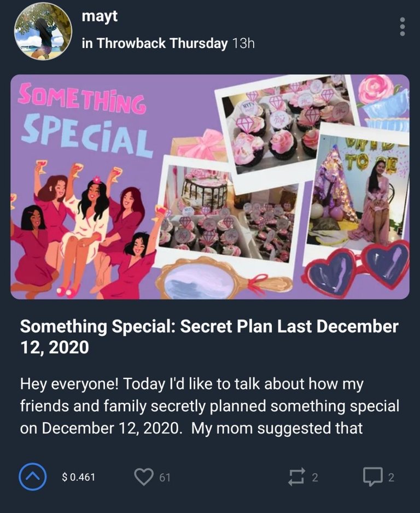Open the Something Special post title
The image size is (420, 513).
point(209,336)
